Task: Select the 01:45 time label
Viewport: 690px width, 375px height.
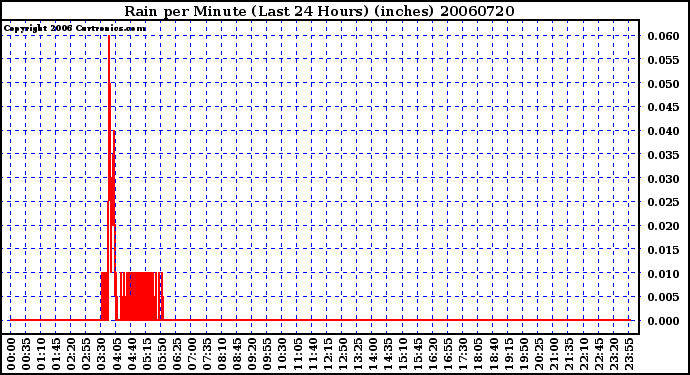Action: click(56, 354)
